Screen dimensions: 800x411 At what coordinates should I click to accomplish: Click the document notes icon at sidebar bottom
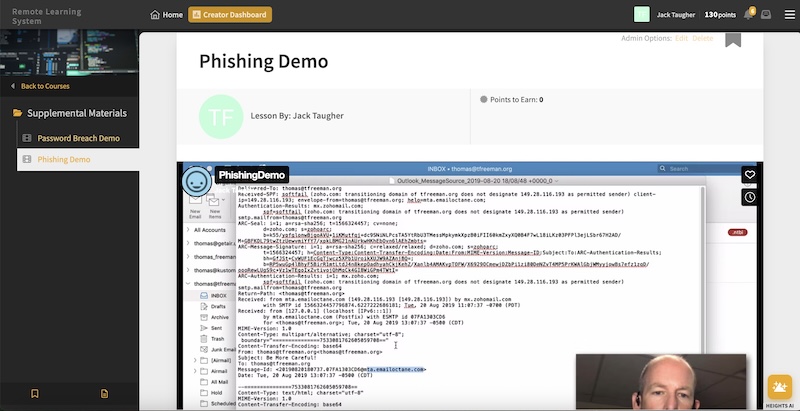[104, 393]
